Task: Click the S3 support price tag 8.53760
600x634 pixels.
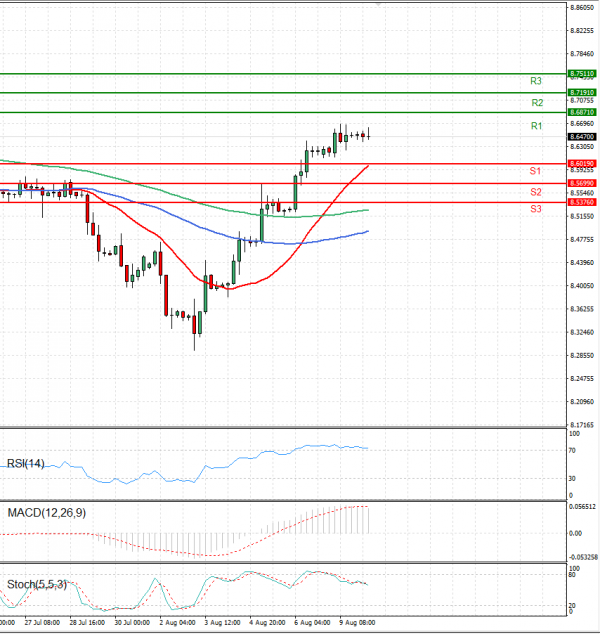Action: click(x=582, y=202)
